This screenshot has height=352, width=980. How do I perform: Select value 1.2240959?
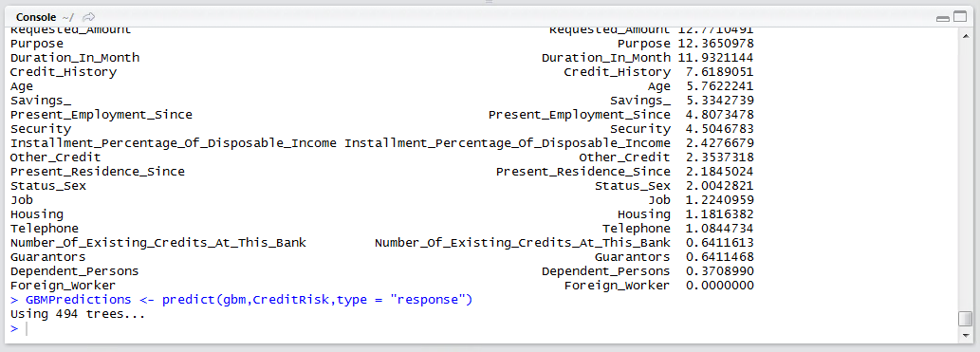(719, 200)
